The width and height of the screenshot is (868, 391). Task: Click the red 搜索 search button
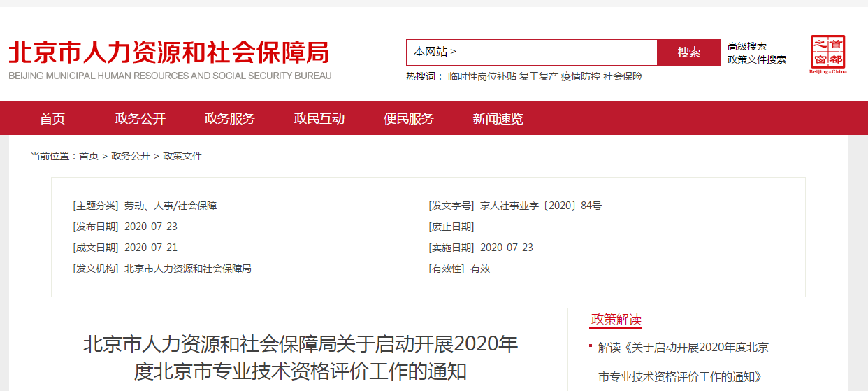coord(688,52)
